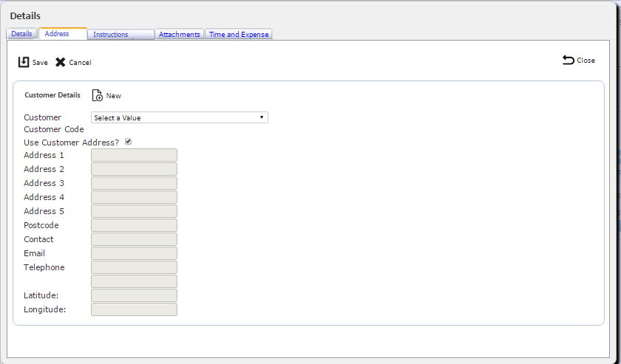Click the Close text label
This screenshot has height=364, width=621.
586,60
